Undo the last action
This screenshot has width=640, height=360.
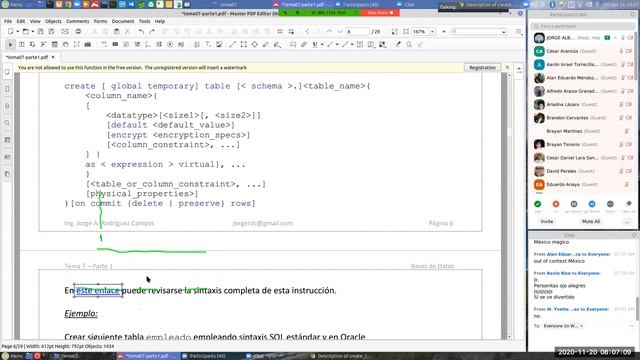[x=141, y=31]
